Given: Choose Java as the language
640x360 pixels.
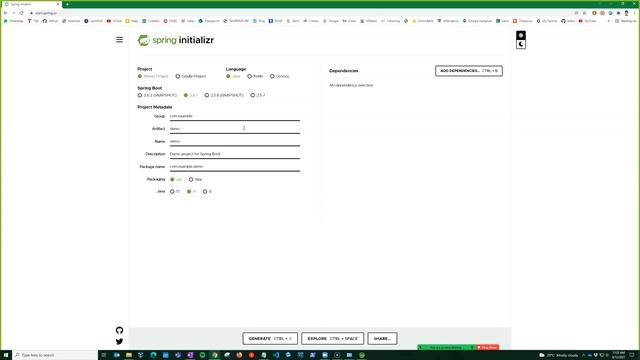Looking at the screenshot, I should click(233, 76).
